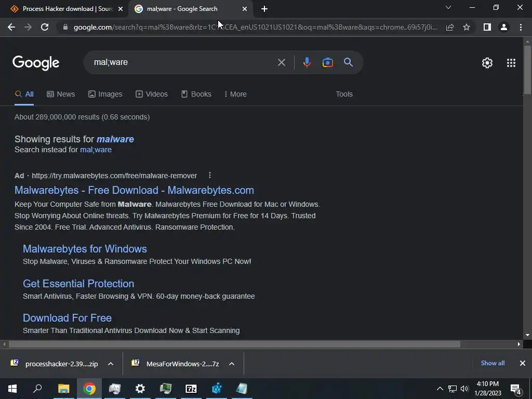
Task: Open the Chrome side panel icon
Action: pos(487,27)
